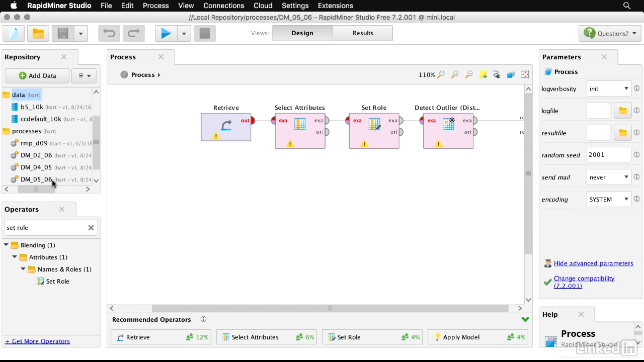
Task: Click the random seed input field
Action: click(x=608, y=155)
